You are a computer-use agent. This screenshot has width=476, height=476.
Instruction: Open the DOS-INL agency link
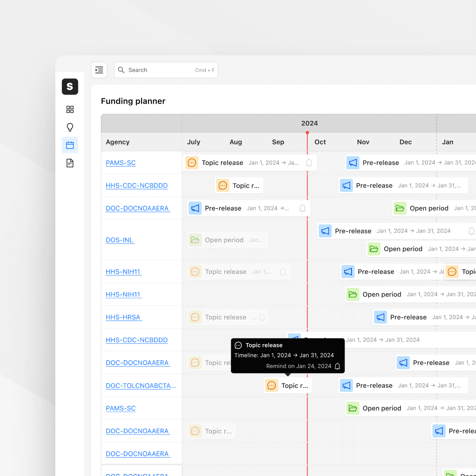click(120, 239)
